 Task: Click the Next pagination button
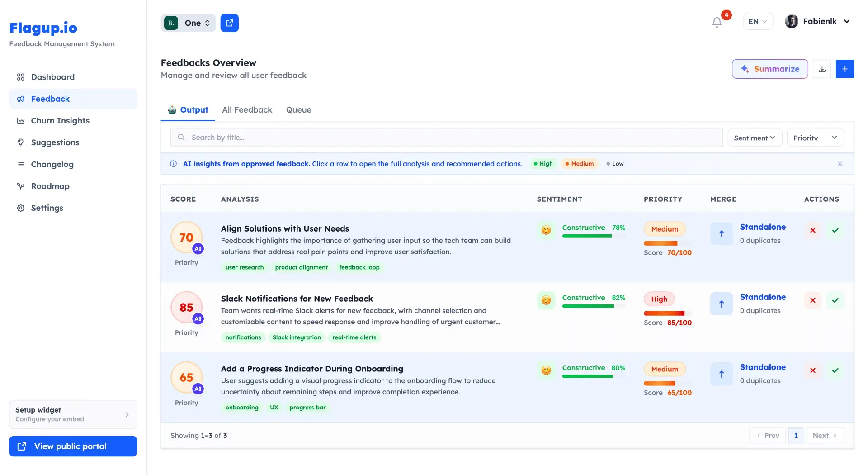(x=825, y=436)
